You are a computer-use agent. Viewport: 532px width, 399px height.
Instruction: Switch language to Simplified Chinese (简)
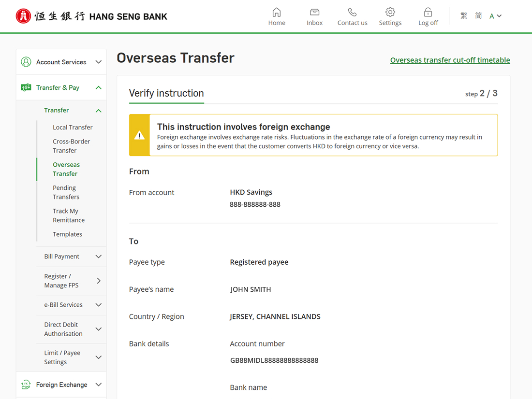tap(478, 16)
